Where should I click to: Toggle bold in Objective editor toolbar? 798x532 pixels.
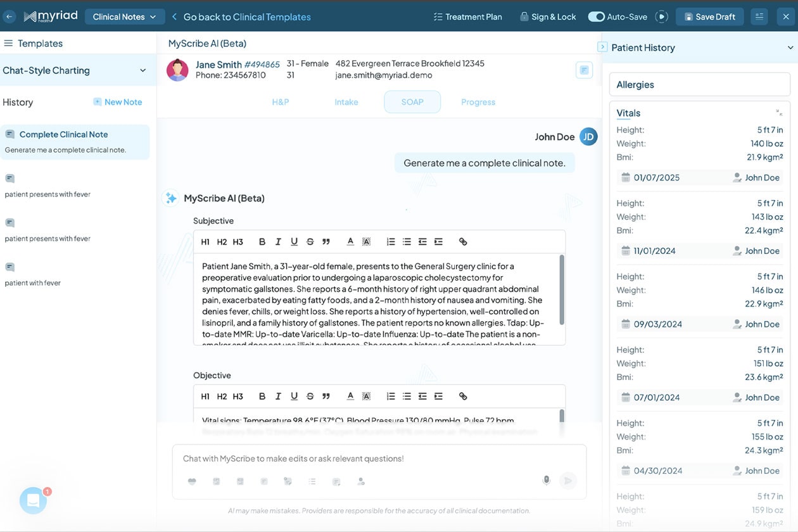pos(262,396)
